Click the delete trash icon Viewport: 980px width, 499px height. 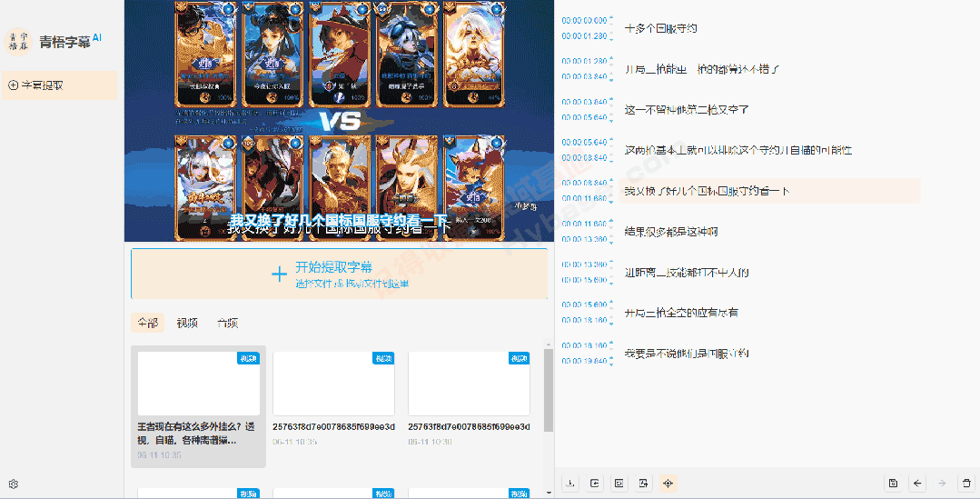(x=967, y=484)
